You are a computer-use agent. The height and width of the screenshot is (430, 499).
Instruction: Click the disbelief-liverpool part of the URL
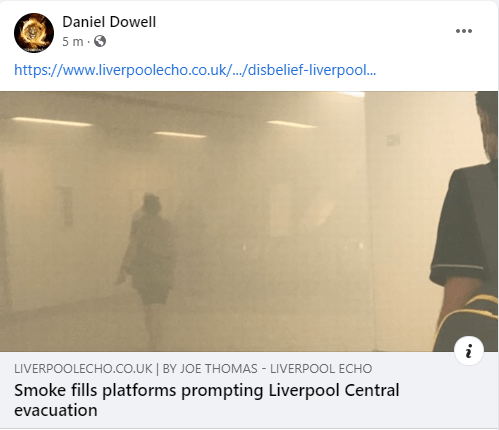pyautogui.click(x=312, y=70)
